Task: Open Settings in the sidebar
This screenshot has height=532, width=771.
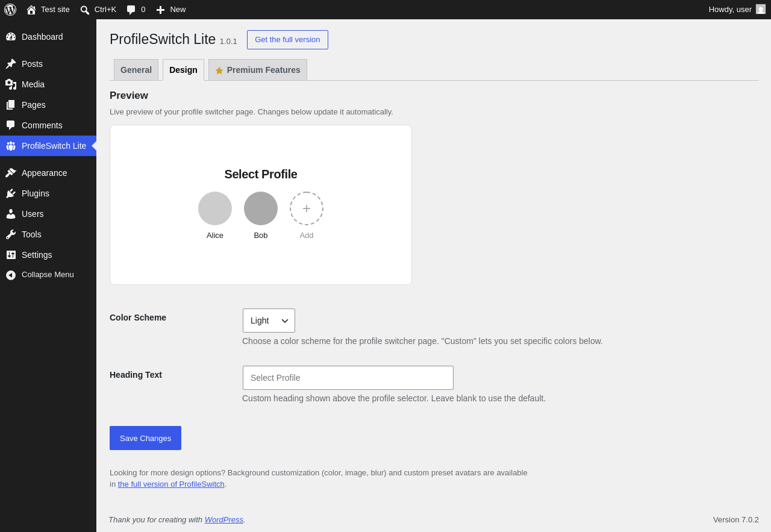Action: 48,255
